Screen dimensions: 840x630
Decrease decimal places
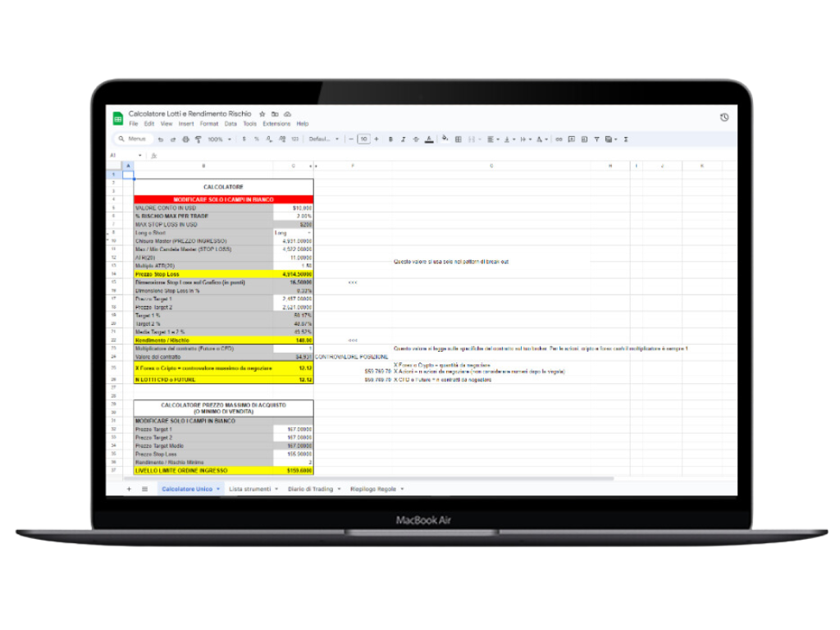point(269,139)
